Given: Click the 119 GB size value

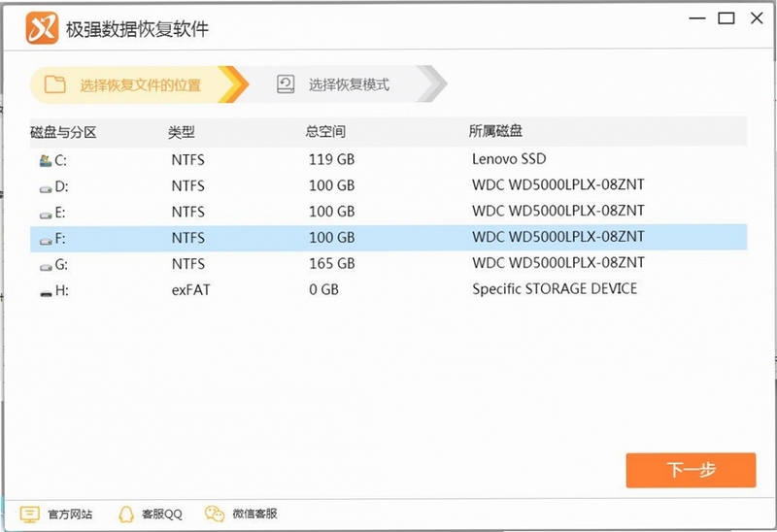Looking at the screenshot, I should coord(331,159).
